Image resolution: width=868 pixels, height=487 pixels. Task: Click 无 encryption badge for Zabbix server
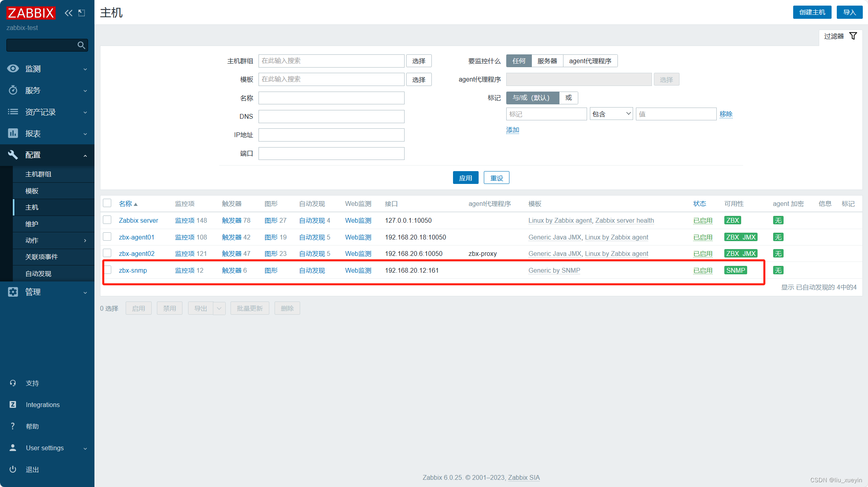(778, 220)
